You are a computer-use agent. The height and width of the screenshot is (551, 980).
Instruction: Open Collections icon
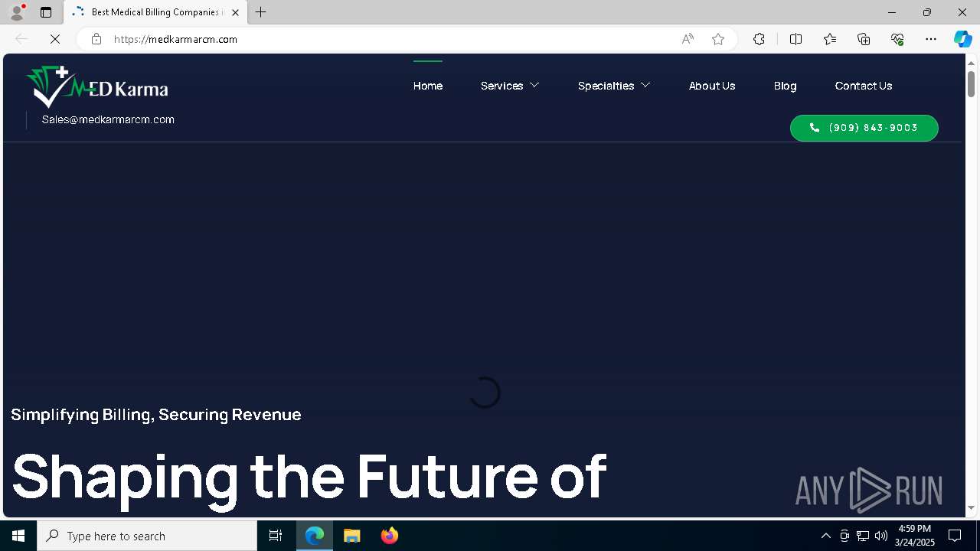click(864, 39)
